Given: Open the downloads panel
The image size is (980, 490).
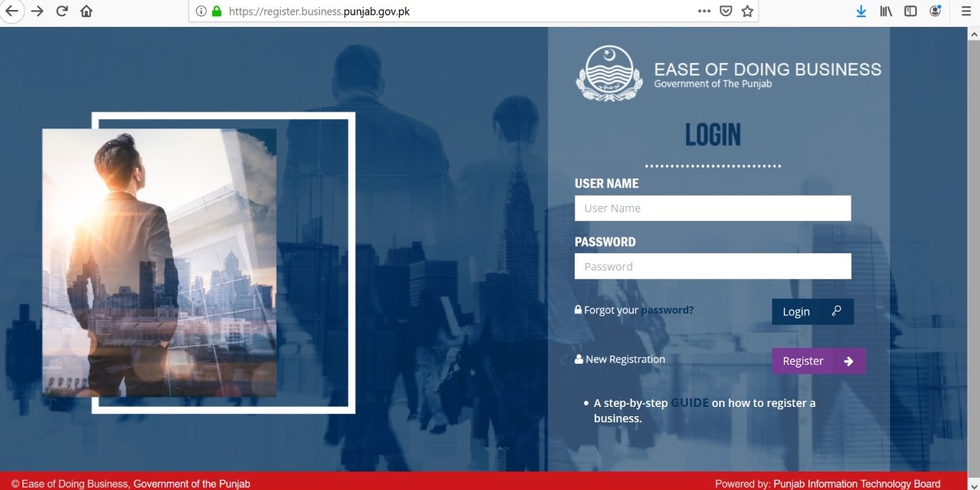Looking at the screenshot, I should [x=861, y=12].
